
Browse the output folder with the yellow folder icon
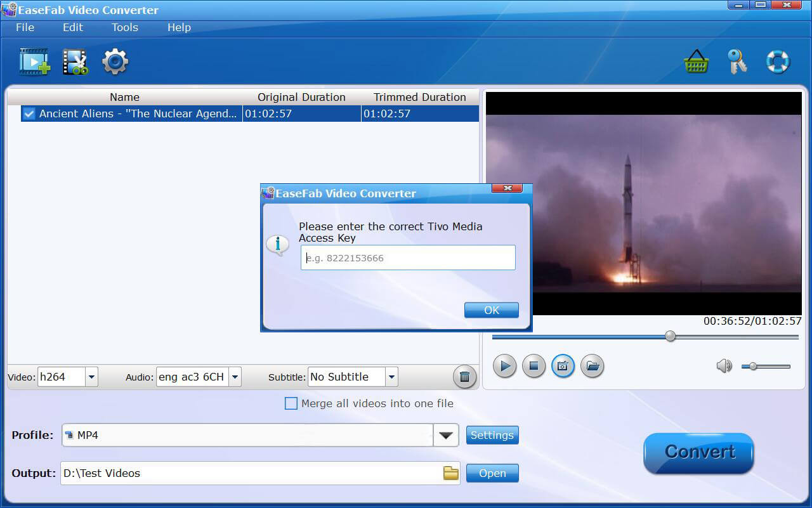[450, 473]
